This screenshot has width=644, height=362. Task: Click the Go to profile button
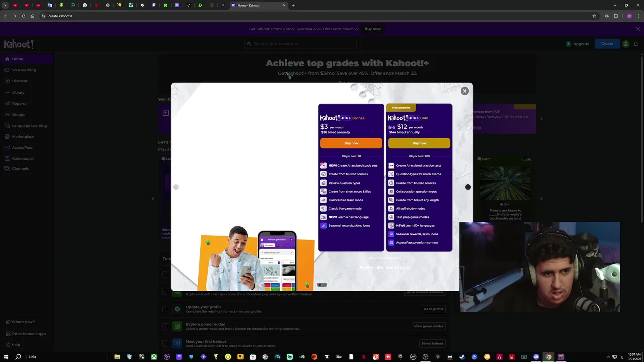(x=433, y=309)
